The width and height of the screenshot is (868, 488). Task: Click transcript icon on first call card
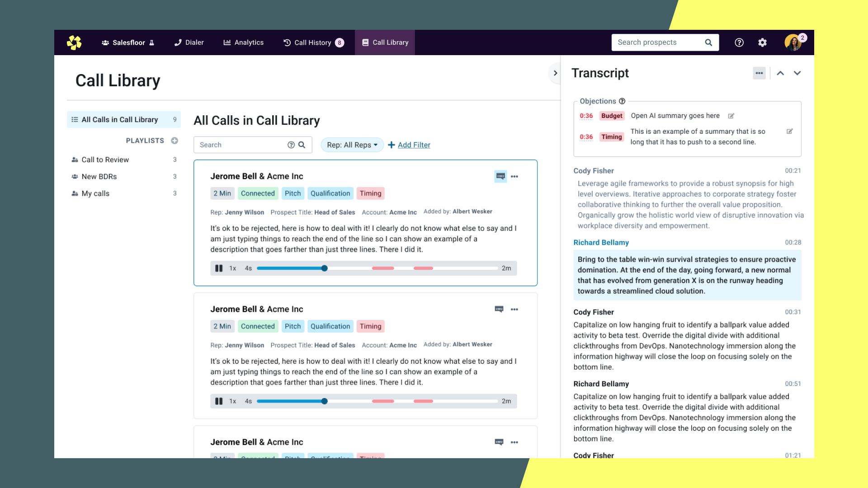click(500, 176)
